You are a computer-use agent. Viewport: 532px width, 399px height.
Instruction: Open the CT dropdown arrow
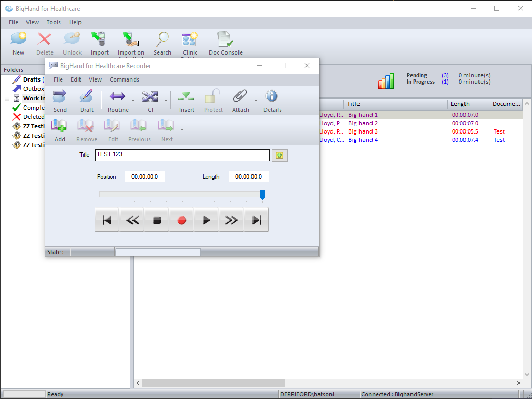[x=166, y=100]
